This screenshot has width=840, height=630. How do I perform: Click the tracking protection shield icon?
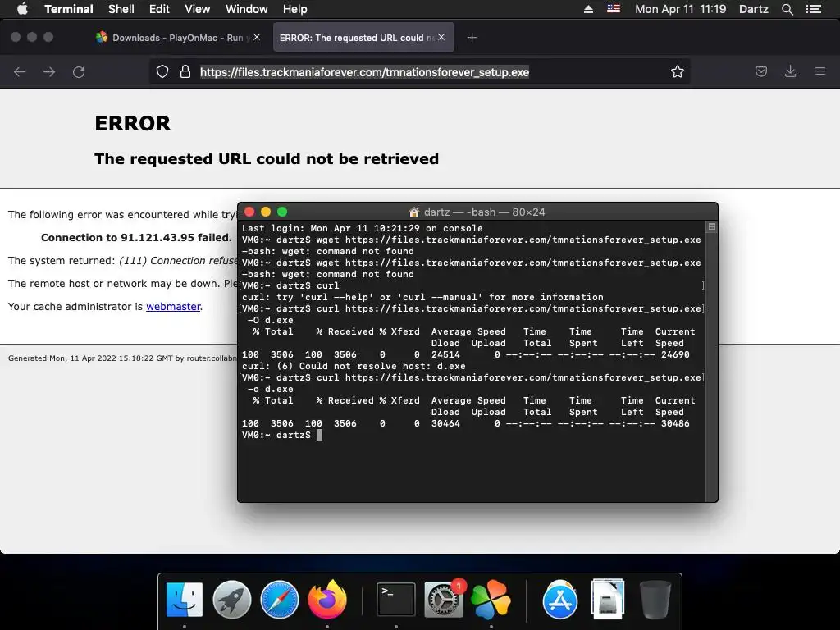pos(162,72)
